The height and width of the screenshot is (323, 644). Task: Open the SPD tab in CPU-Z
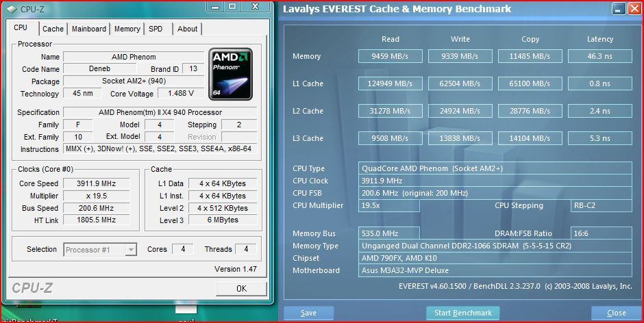coord(156,29)
